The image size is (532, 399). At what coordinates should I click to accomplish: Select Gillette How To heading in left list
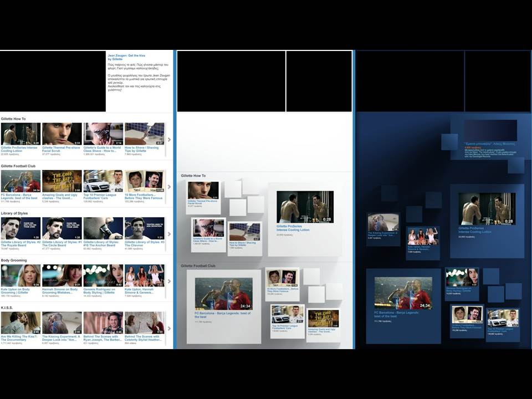(x=13, y=119)
